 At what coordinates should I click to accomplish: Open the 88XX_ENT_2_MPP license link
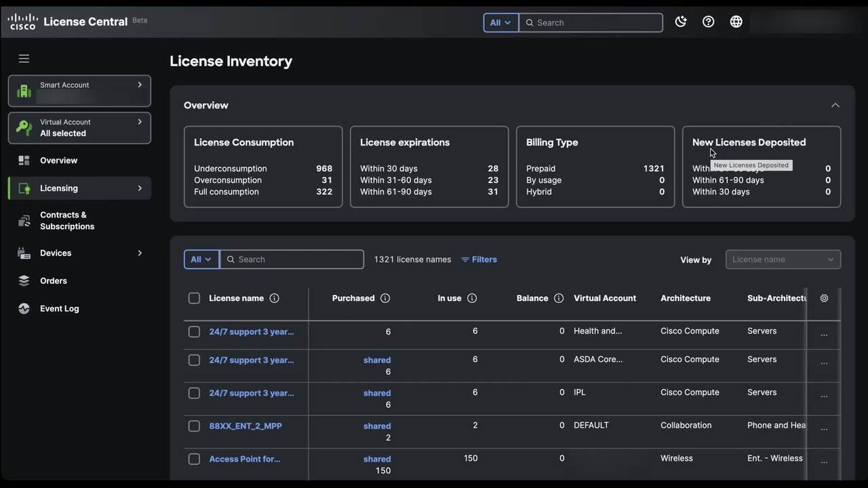pos(245,426)
